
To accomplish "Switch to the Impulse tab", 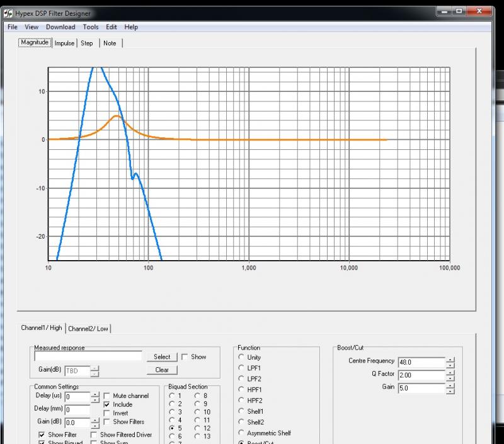I will (64, 43).
